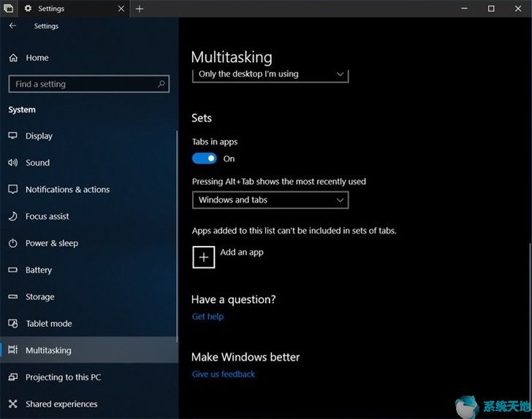Open Power & sleep settings
This screenshot has width=532, height=419.
[89, 243]
